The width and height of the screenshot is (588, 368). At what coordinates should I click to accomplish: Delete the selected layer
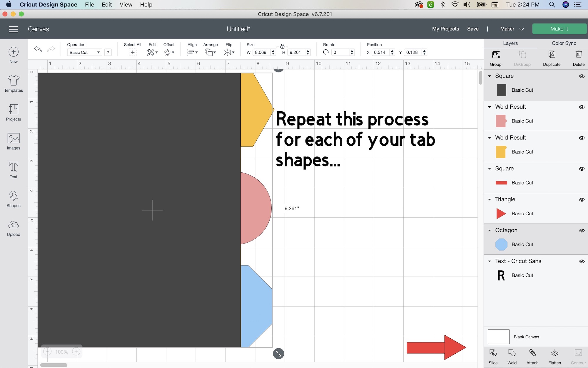coord(579,58)
